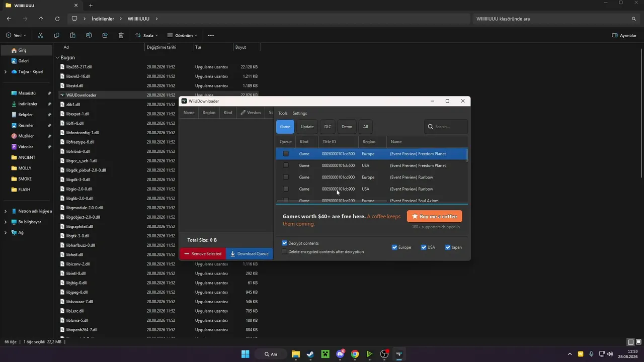Click the search magnifier in File Explorer search box

tap(634, 19)
